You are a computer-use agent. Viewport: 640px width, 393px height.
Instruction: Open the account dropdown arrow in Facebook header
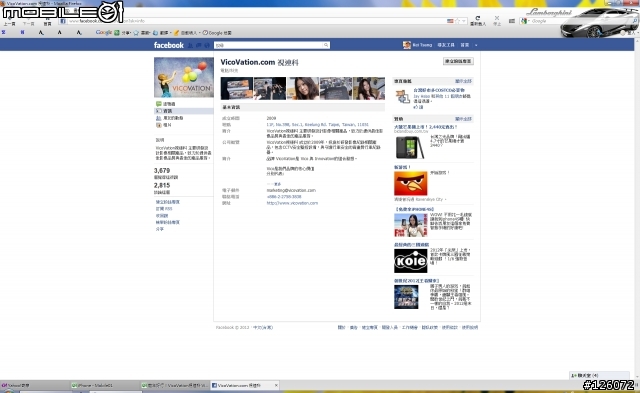coord(476,45)
